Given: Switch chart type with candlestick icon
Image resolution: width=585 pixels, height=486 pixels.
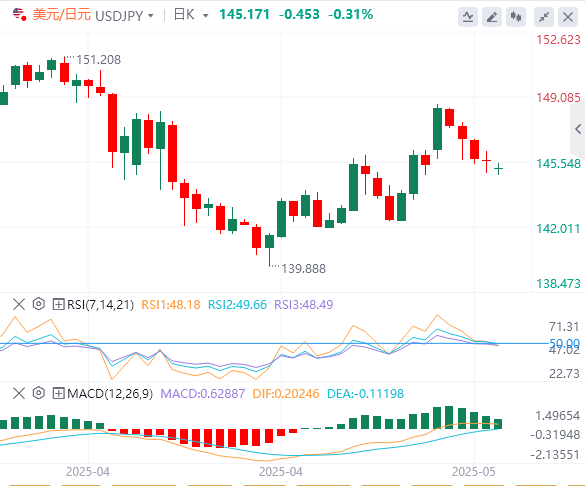Looking at the screenshot, I should (x=516, y=17).
